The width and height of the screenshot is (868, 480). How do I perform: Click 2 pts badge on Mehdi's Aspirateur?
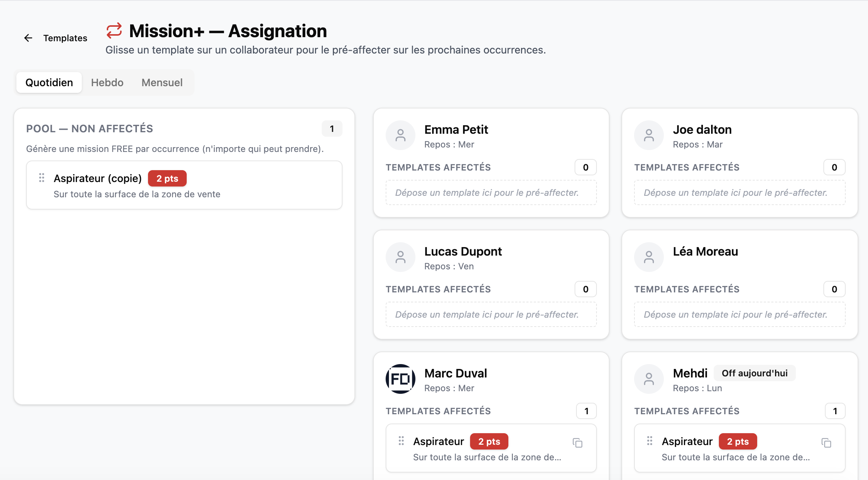point(738,442)
